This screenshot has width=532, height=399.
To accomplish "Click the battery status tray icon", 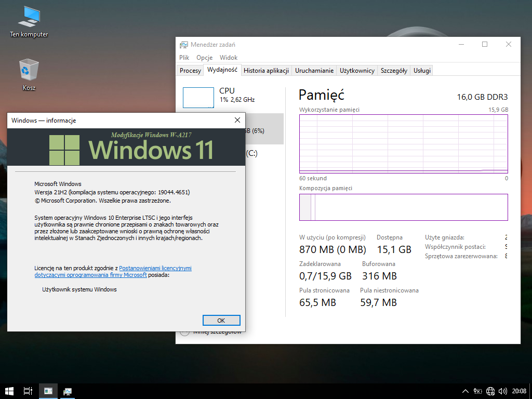I will (478, 391).
